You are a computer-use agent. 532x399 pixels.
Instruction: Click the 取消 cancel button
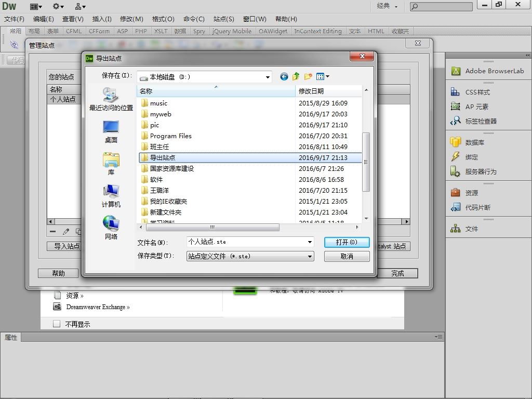[x=347, y=257]
